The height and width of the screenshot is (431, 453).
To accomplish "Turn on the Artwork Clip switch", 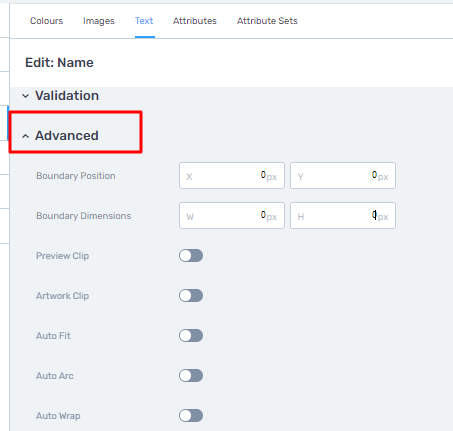I will (x=191, y=296).
